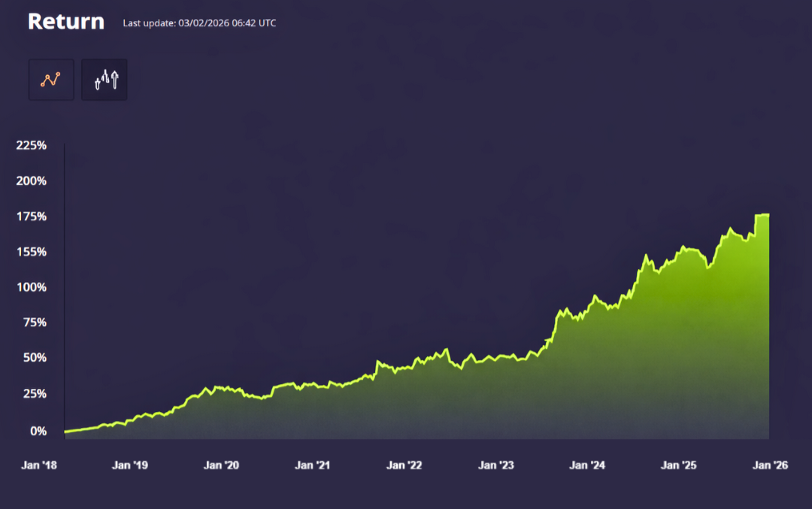Viewport: 812px width, 509px height.
Task: Click the 200% y-axis label
Action: pos(31,180)
